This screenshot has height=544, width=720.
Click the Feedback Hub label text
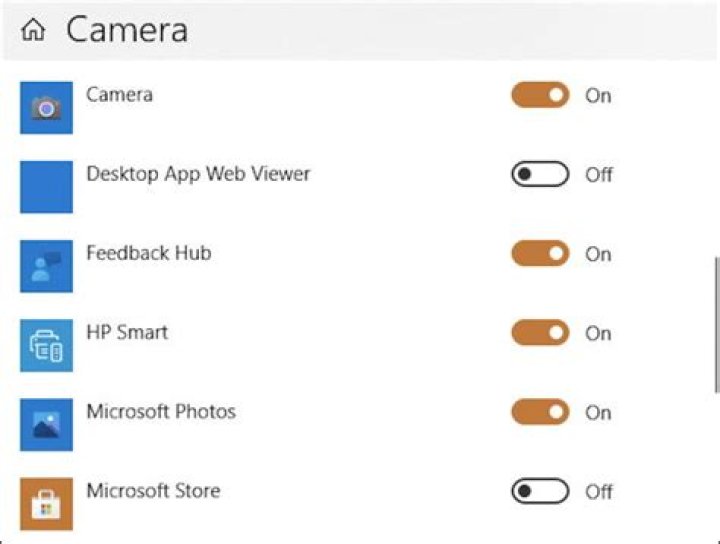(x=148, y=253)
